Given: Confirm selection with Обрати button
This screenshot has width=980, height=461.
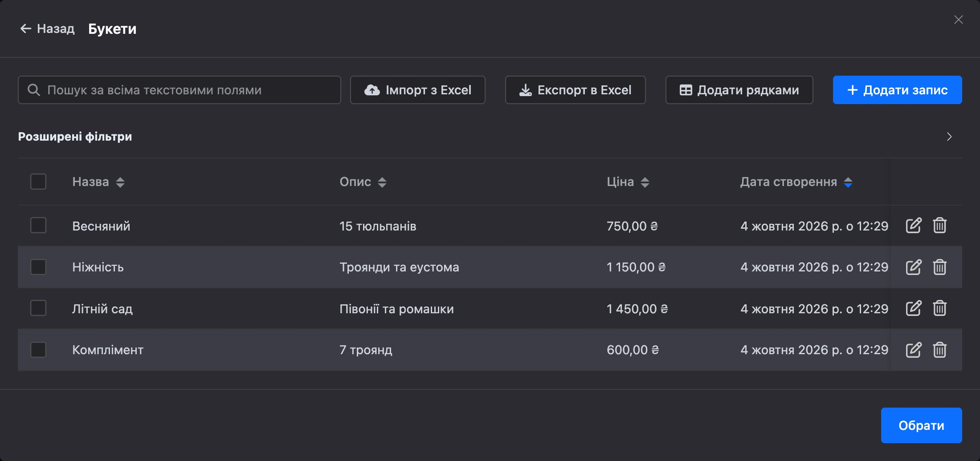Looking at the screenshot, I should 922,425.
